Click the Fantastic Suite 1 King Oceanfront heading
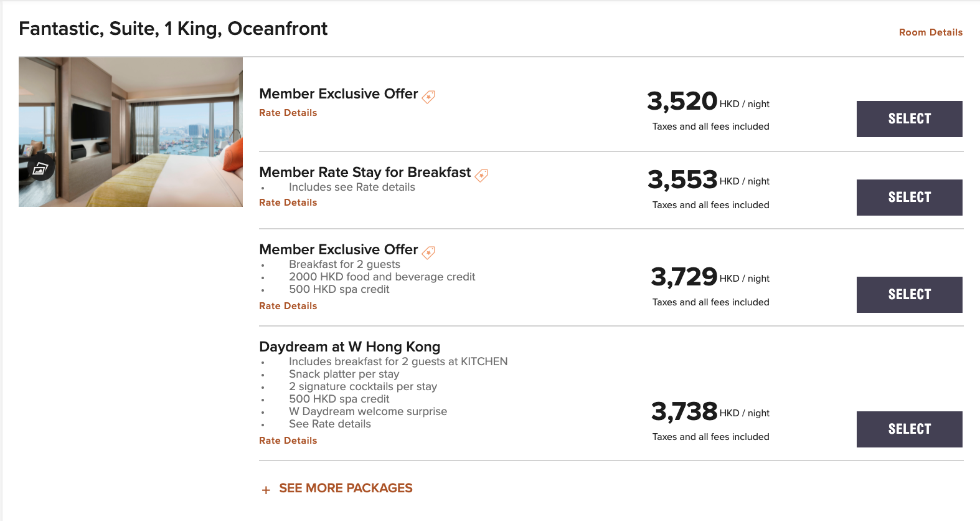980x521 pixels. click(173, 29)
